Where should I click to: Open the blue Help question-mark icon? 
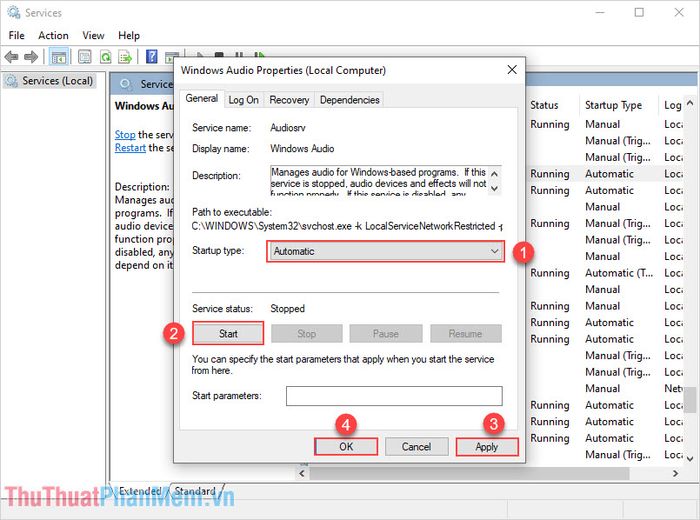152,57
